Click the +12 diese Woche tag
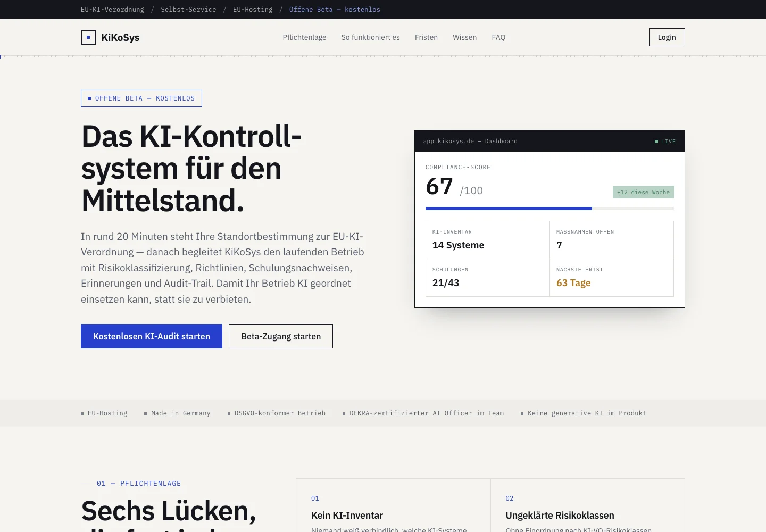The height and width of the screenshot is (532, 766). 643,192
